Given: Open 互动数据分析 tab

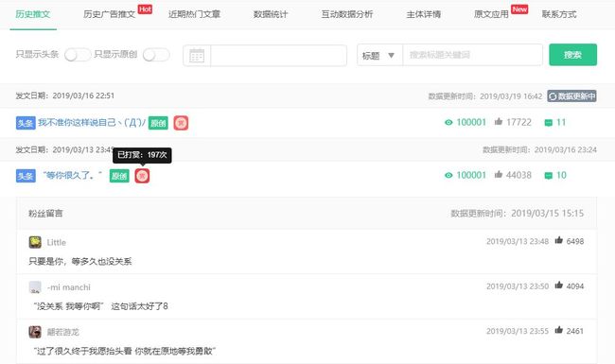Looking at the screenshot, I should [347, 14].
